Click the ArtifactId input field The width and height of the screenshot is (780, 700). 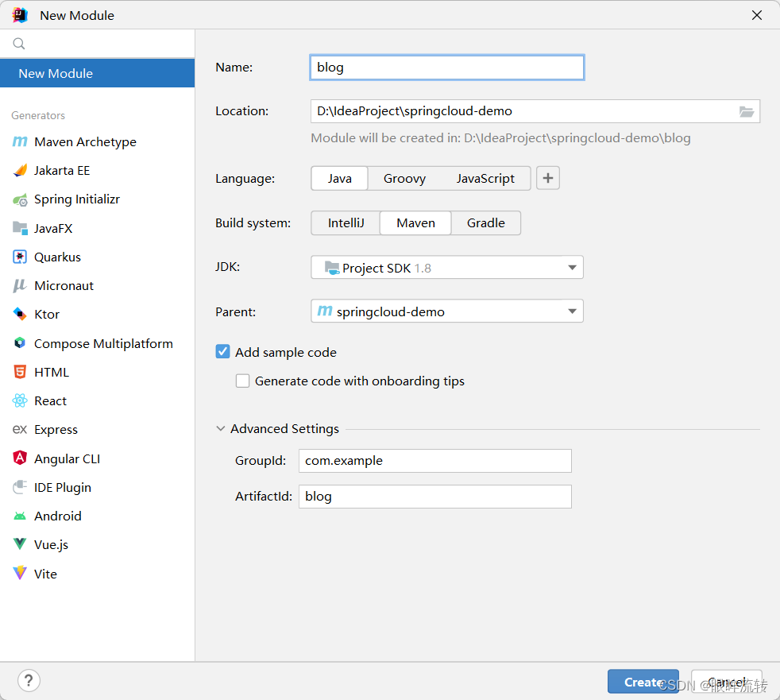[434, 497]
